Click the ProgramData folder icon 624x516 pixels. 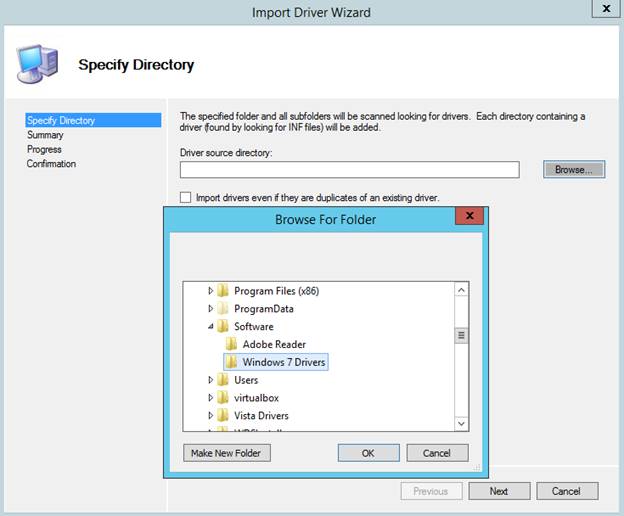click(223, 309)
